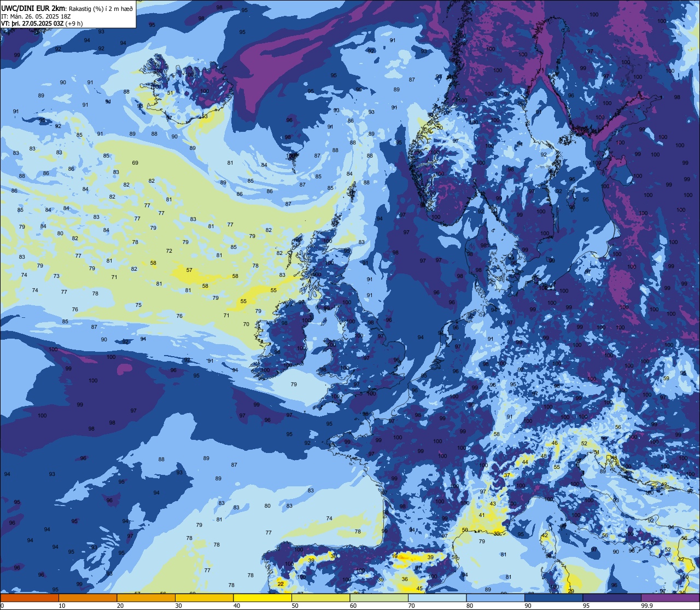
Task: Click the 10–20 orange legend swatch
Action: click(x=87, y=597)
